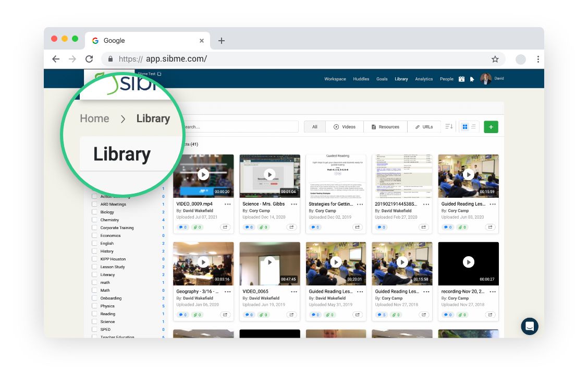588x382 pixels.
Task: Play the VIDEO_0009.mp4 video
Action: [203, 174]
